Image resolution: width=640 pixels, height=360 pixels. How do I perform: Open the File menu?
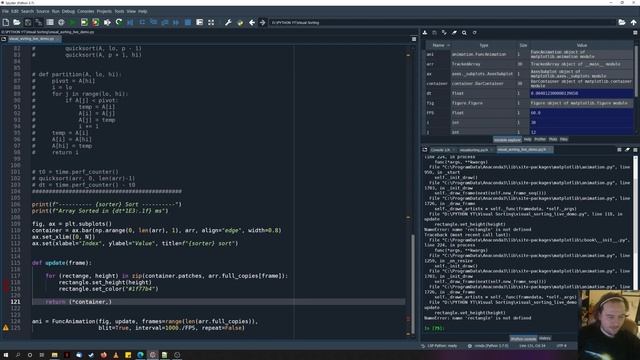pyautogui.click(x=5, y=11)
